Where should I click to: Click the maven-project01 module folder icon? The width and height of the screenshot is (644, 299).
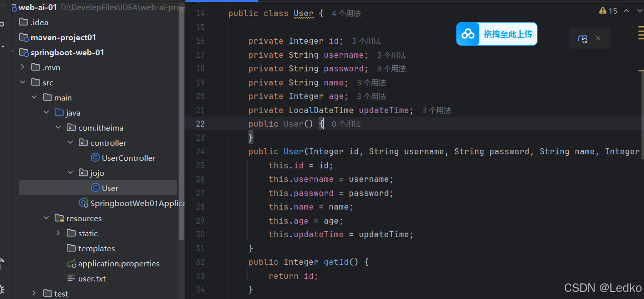[24, 37]
